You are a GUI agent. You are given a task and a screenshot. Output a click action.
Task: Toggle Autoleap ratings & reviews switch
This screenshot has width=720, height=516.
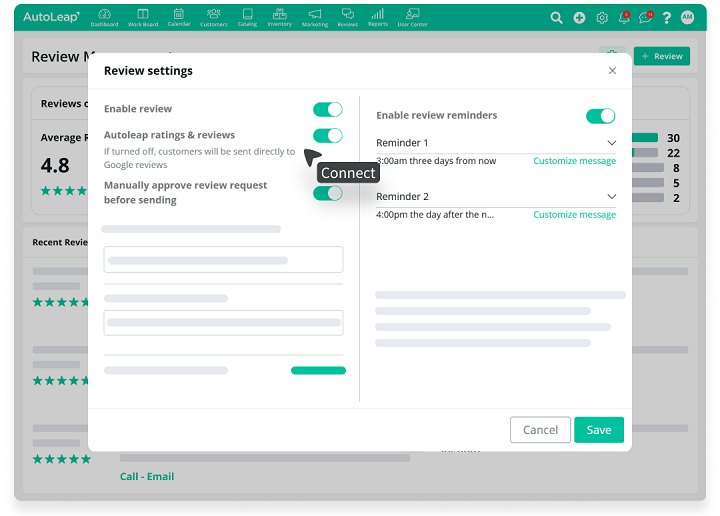(327, 136)
